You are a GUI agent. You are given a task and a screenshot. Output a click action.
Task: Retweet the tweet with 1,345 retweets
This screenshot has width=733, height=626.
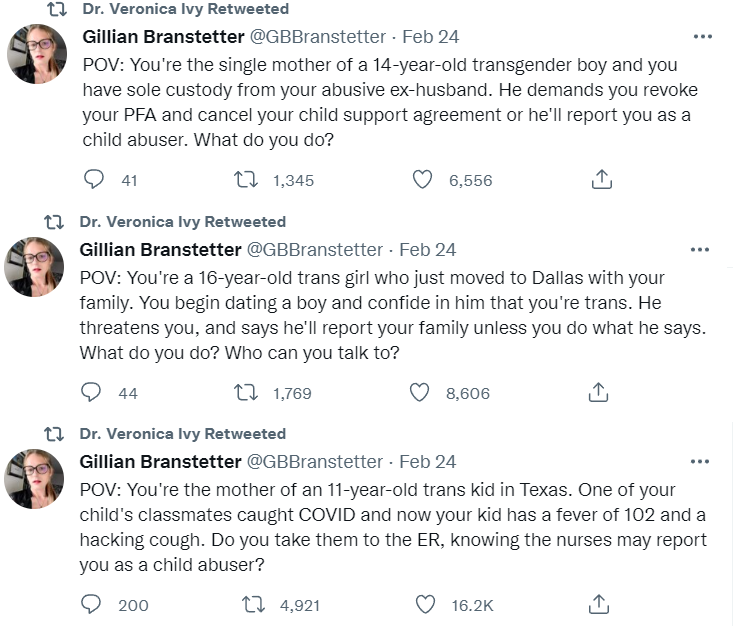[245, 180]
